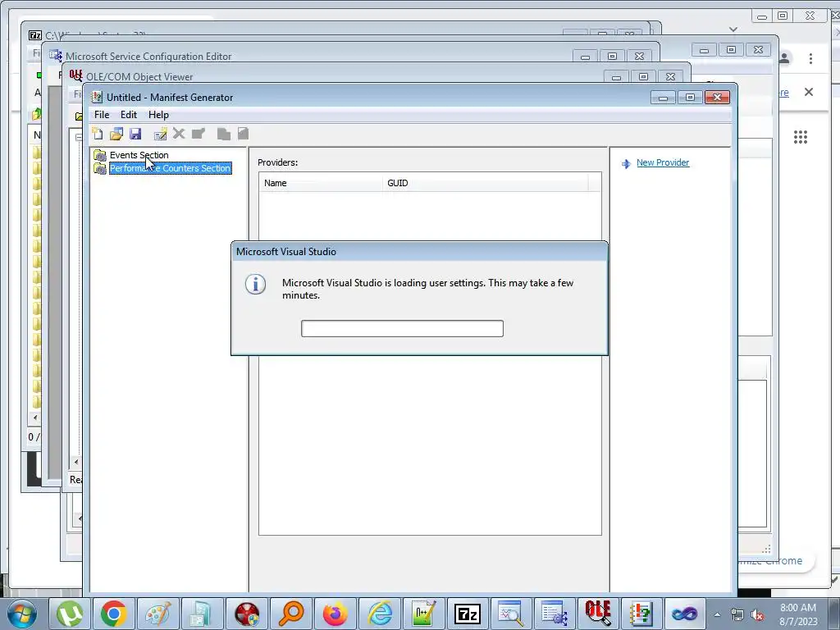The image size is (840, 630).
Task: Click the Manifest Generator title bar icon
Action: point(97,97)
